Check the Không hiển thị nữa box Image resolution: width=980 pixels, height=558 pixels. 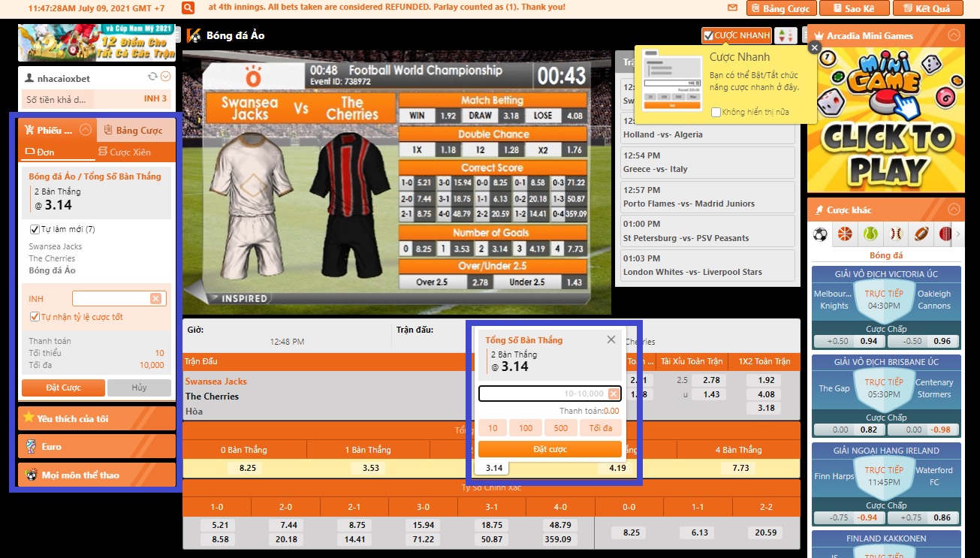click(716, 112)
